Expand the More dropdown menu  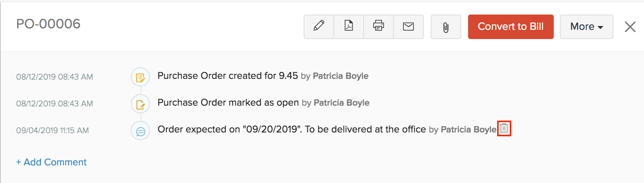click(x=586, y=27)
